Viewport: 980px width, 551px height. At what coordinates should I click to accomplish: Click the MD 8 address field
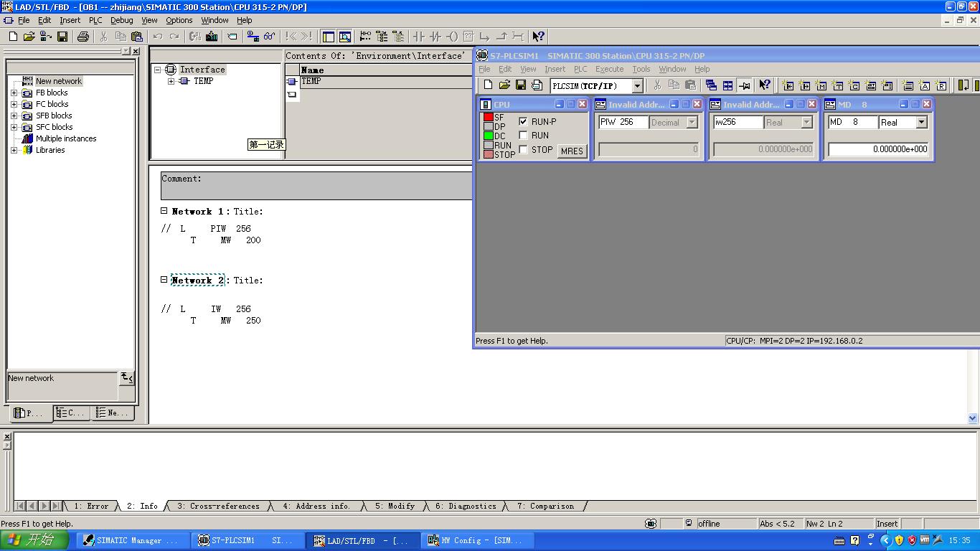(x=852, y=123)
